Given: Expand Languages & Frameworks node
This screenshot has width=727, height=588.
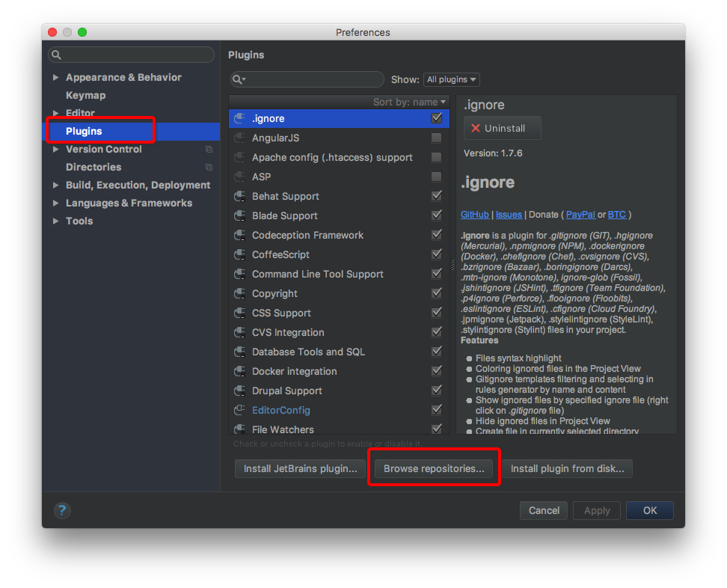Looking at the screenshot, I should tap(55, 203).
